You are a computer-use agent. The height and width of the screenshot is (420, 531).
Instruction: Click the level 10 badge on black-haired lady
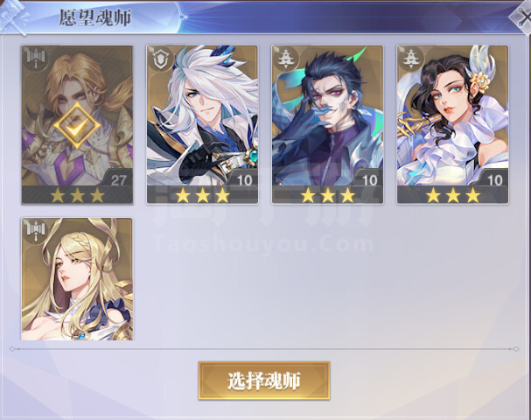pyautogui.click(x=495, y=180)
